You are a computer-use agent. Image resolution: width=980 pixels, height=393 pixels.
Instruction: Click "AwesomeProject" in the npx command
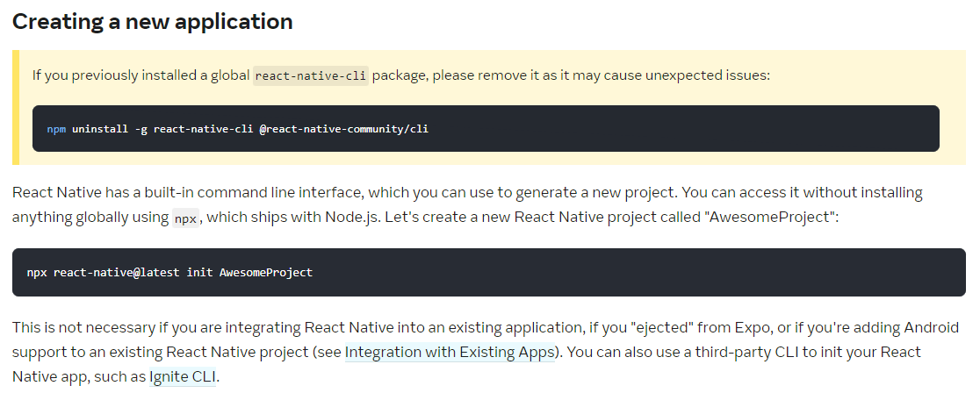click(265, 273)
